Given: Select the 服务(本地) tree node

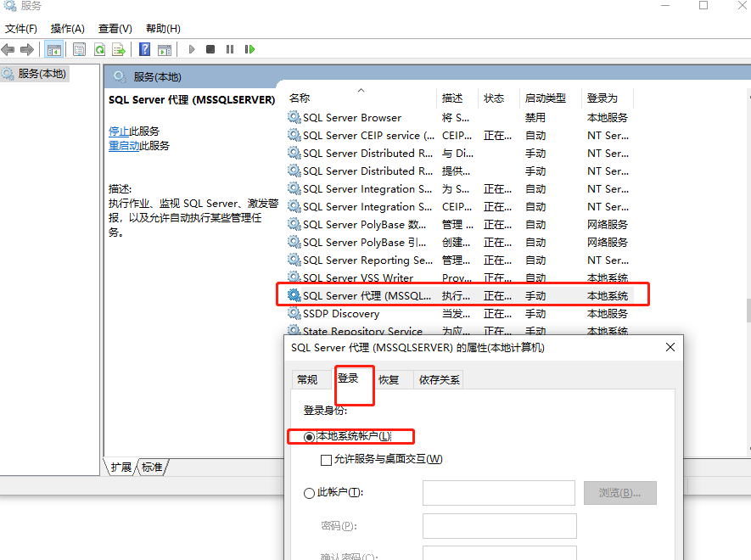Looking at the screenshot, I should [x=35, y=74].
